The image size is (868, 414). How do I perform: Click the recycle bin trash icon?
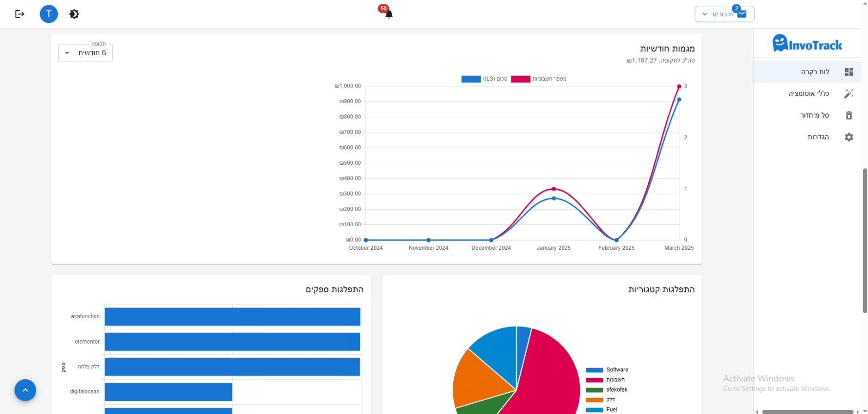tap(849, 115)
